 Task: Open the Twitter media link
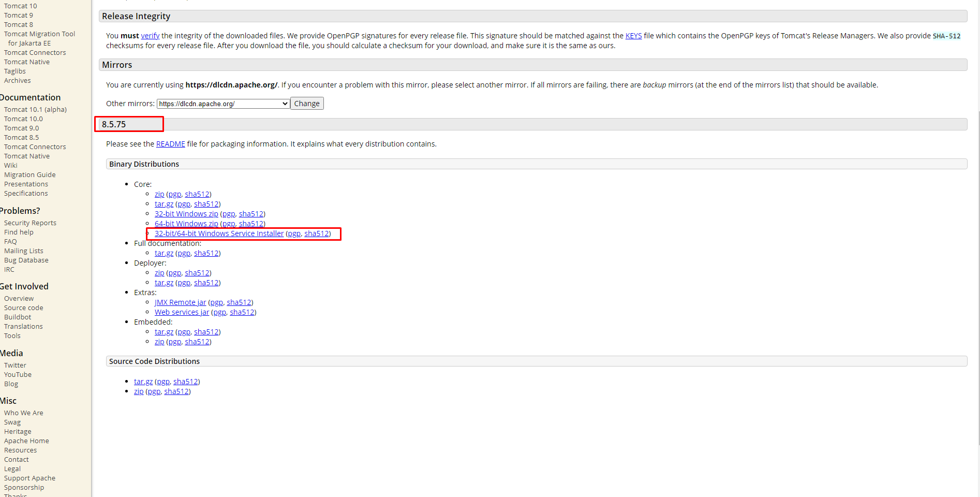[15, 366]
